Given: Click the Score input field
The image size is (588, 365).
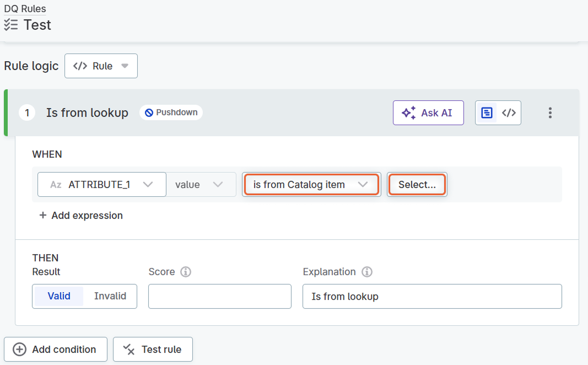Looking at the screenshot, I should [219, 297].
